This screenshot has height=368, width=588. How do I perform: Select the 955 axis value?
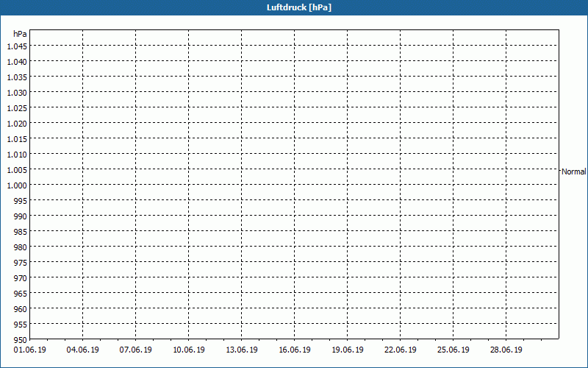pyautogui.click(x=21, y=325)
